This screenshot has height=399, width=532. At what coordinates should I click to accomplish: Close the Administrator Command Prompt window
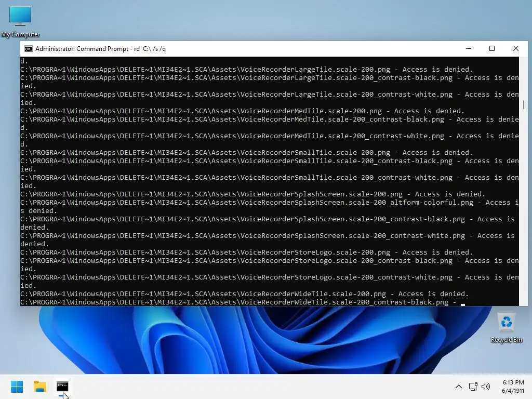pyautogui.click(x=516, y=48)
